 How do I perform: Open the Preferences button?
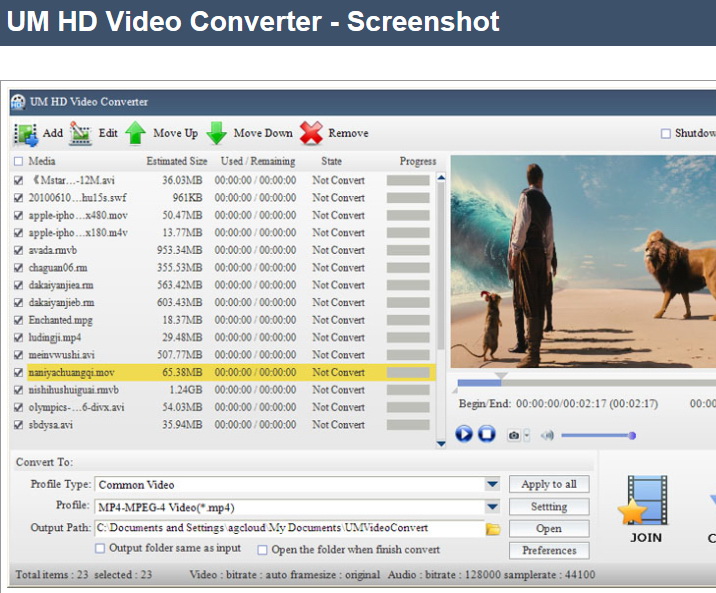549,550
